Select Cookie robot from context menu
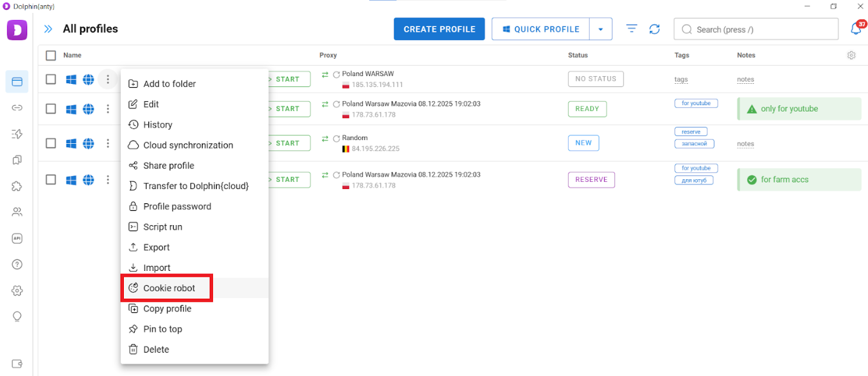 pyautogui.click(x=168, y=288)
